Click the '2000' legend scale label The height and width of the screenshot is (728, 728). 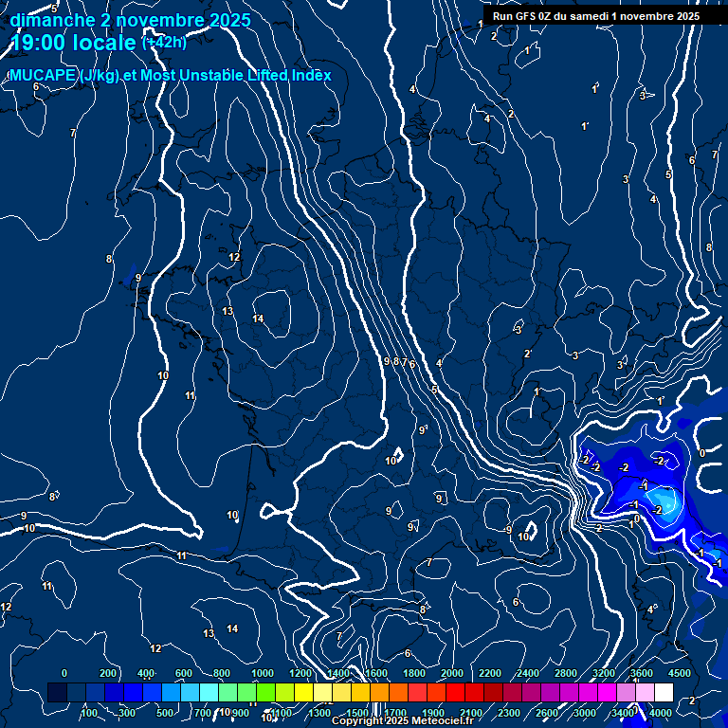click(x=452, y=673)
